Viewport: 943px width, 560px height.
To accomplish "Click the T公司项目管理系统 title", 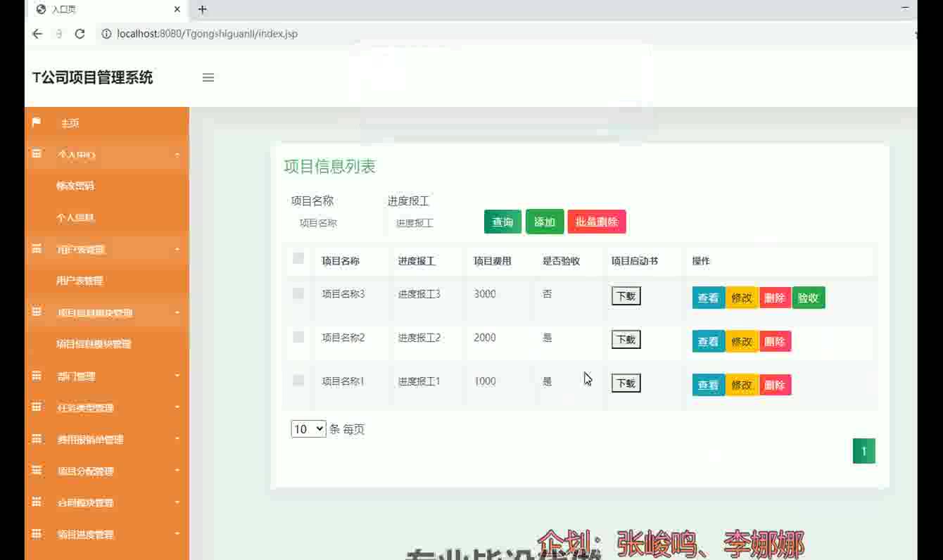I will coord(92,77).
